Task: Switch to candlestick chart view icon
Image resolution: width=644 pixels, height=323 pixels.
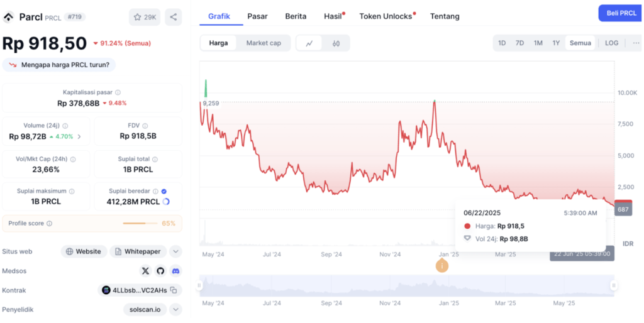Action: click(x=336, y=43)
